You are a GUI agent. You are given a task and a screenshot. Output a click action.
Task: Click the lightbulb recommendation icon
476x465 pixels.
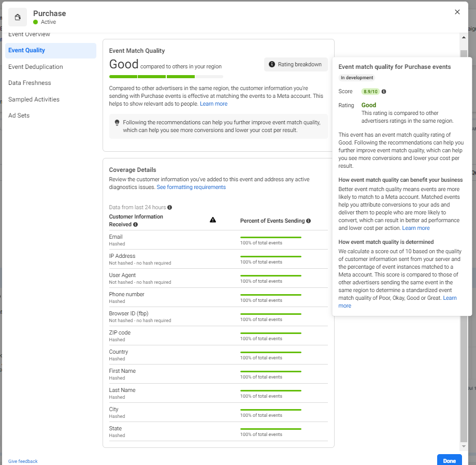tap(117, 123)
